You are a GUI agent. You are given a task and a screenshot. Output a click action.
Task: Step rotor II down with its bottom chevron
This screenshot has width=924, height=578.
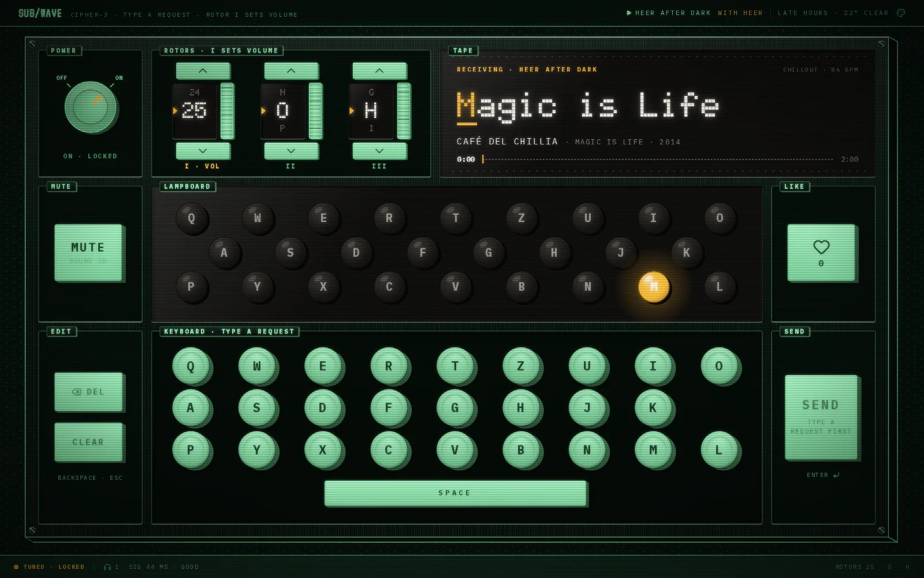point(291,151)
